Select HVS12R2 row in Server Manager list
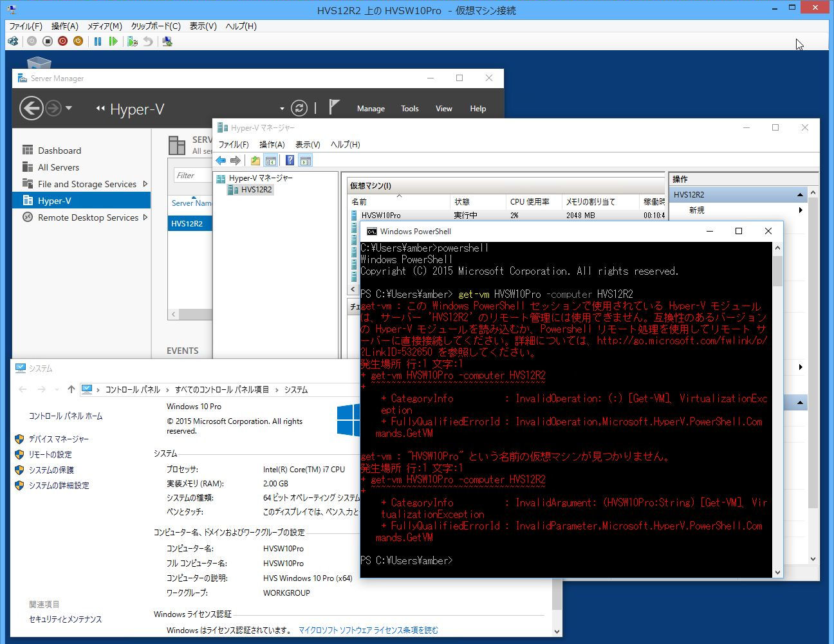This screenshot has height=644, width=834. [190, 224]
